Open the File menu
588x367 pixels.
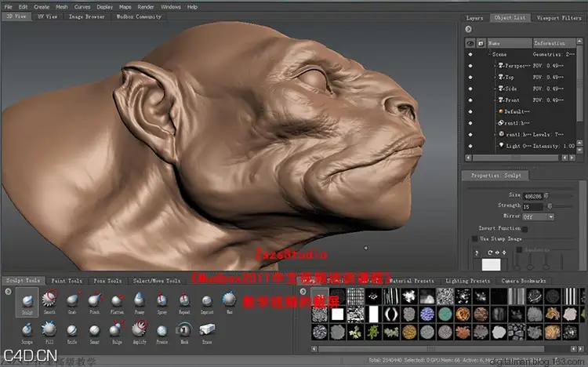click(x=9, y=7)
